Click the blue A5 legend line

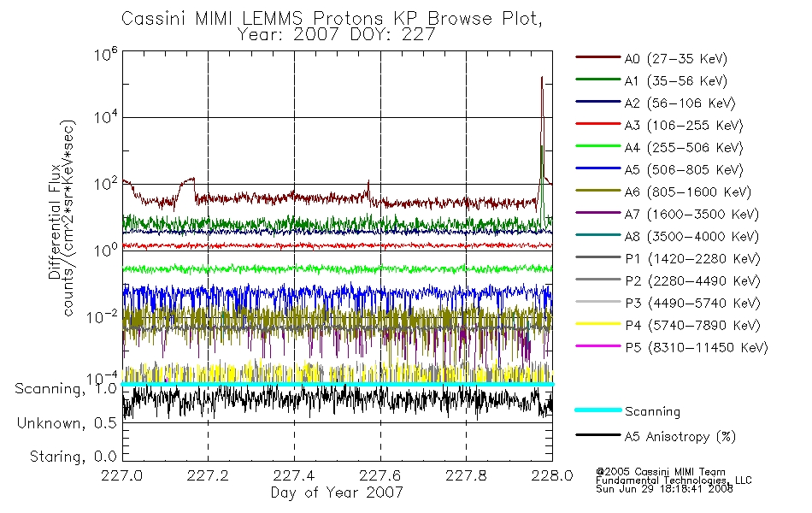[x=598, y=168]
